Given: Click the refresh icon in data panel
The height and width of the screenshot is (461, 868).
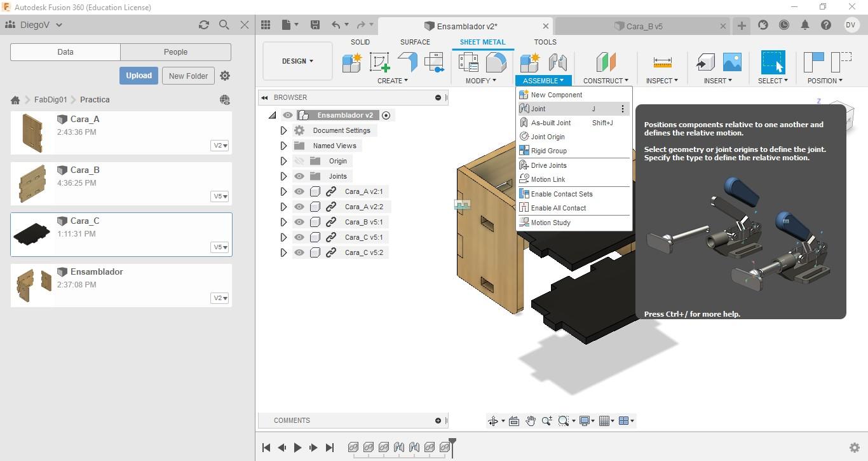Looking at the screenshot, I should pos(203,25).
